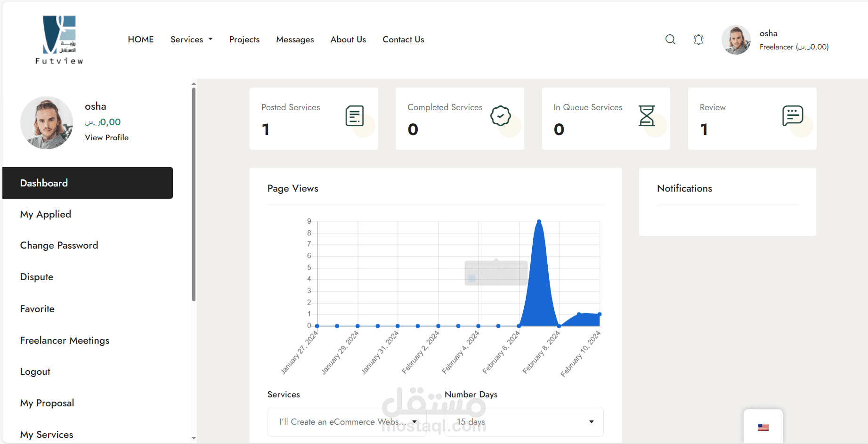Image resolution: width=868 pixels, height=444 pixels.
Task: Click the Review count 1
Action: pos(704,129)
